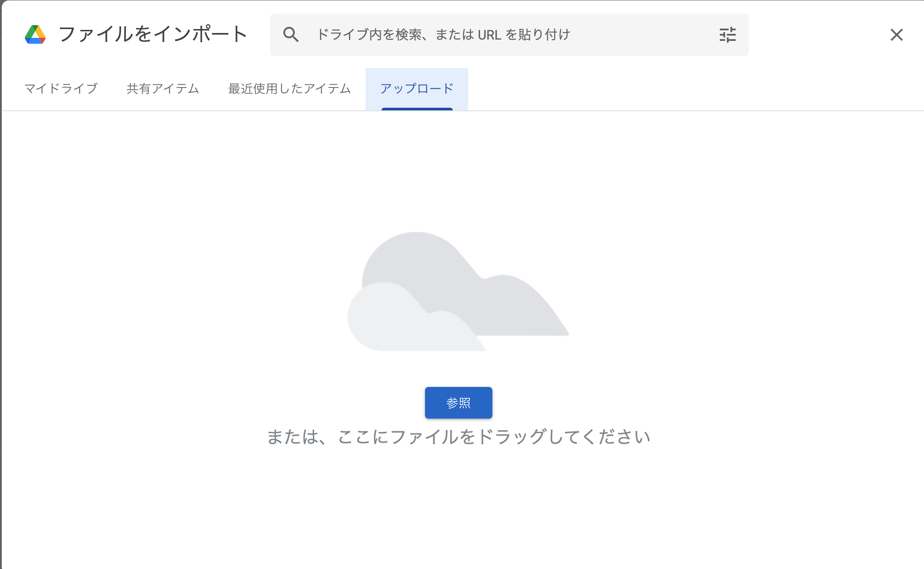
Task: Click the magnifier search icon
Action: [291, 35]
